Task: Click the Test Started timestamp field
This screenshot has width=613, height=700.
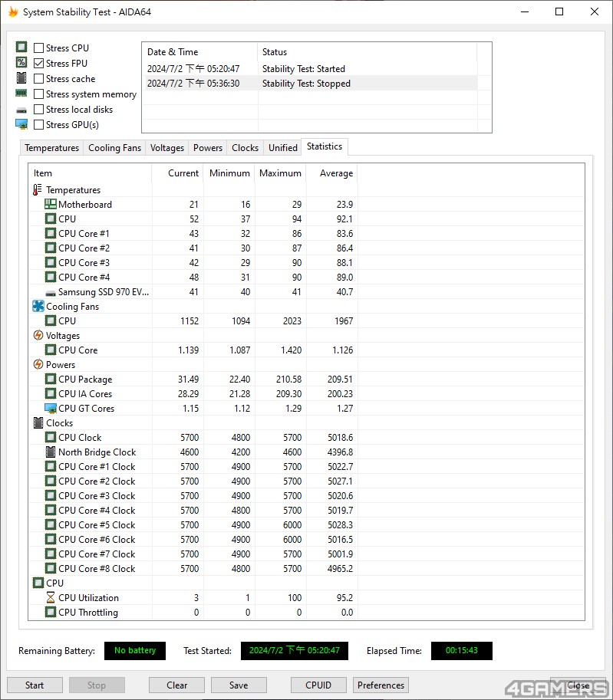Action: pyautogui.click(x=295, y=650)
